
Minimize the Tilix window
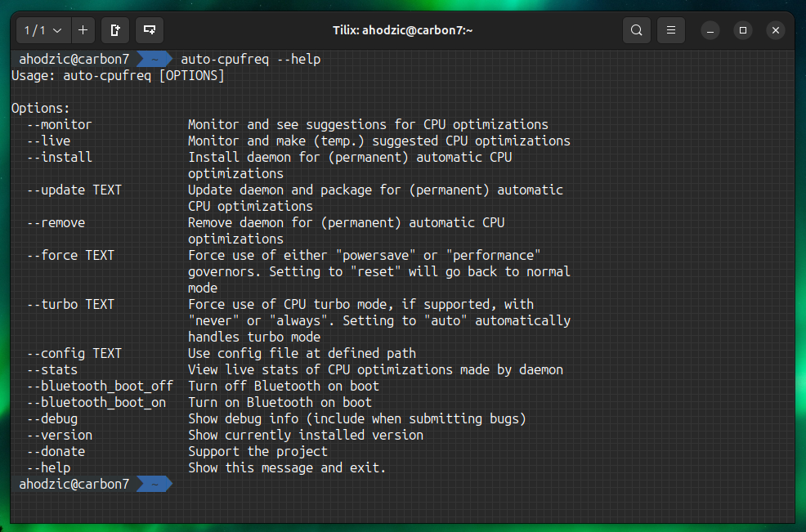click(x=710, y=30)
